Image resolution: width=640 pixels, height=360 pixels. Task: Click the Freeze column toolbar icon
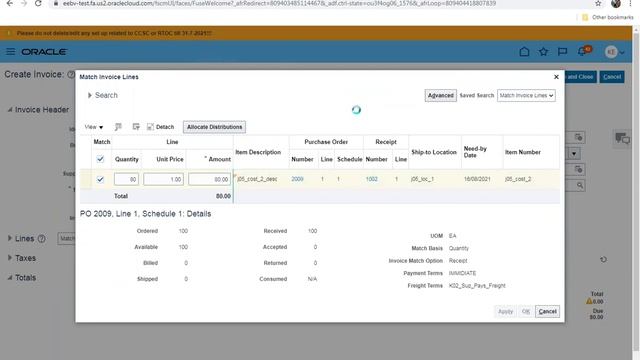point(118,127)
